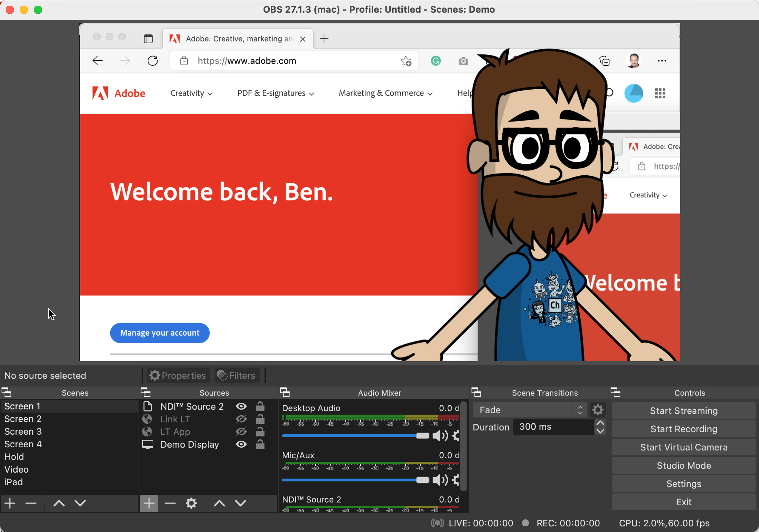The height and width of the screenshot is (532, 759).
Task: Click Audio Mixer vertical scrollbar
Action: click(464, 446)
